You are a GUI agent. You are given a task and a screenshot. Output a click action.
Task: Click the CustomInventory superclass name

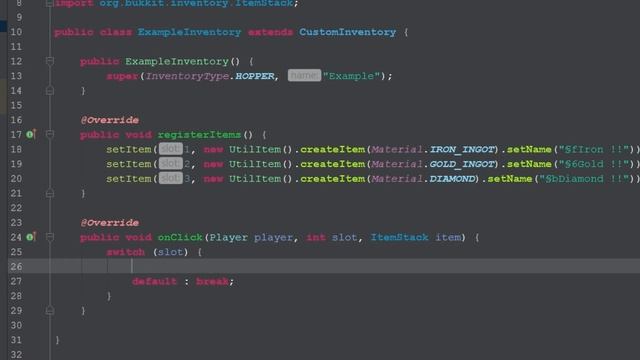[347, 32]
